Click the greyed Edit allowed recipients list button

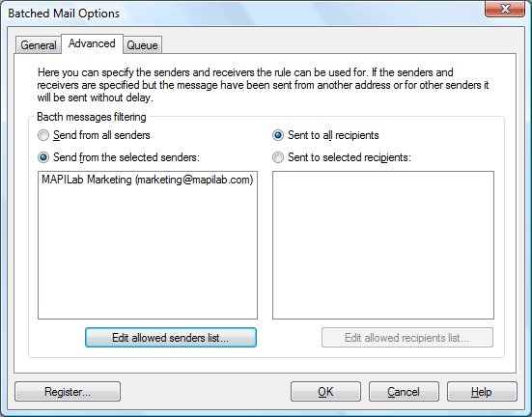(407, 337)
